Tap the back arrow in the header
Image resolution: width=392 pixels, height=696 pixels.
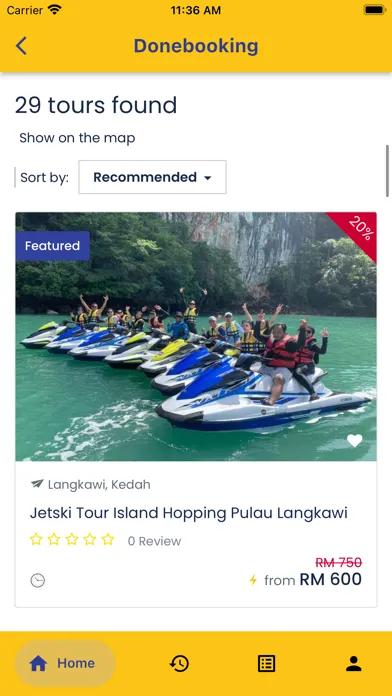[21, 46]
